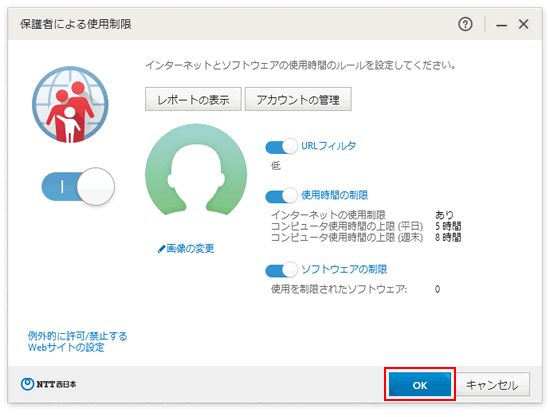The height and width of the screenshot is (417, 550).
Task: Open help with the question mark icon
Action: (465, 24)
